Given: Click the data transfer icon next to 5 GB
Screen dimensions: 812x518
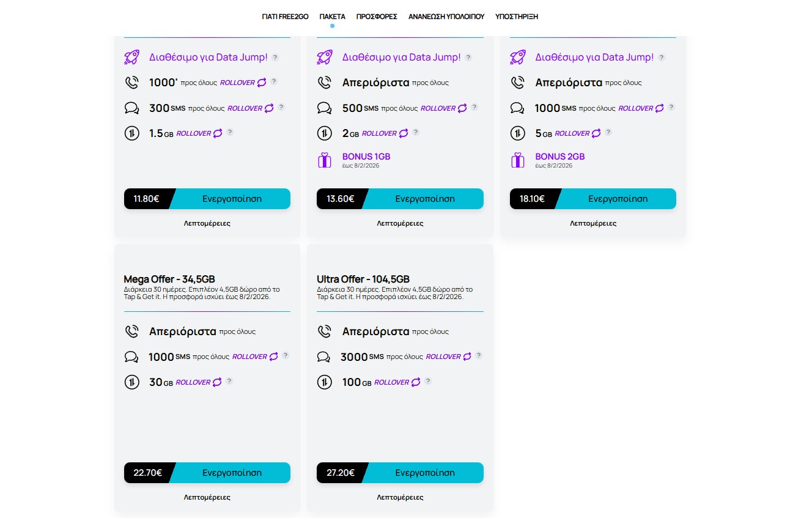Looking at the screenshot, I should (x=518, y=133).
